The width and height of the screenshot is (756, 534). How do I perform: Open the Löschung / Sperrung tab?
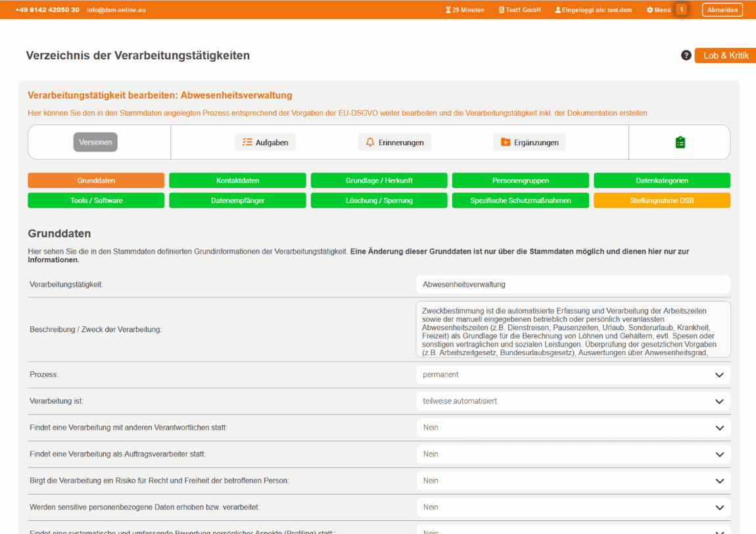coord(379,201)
